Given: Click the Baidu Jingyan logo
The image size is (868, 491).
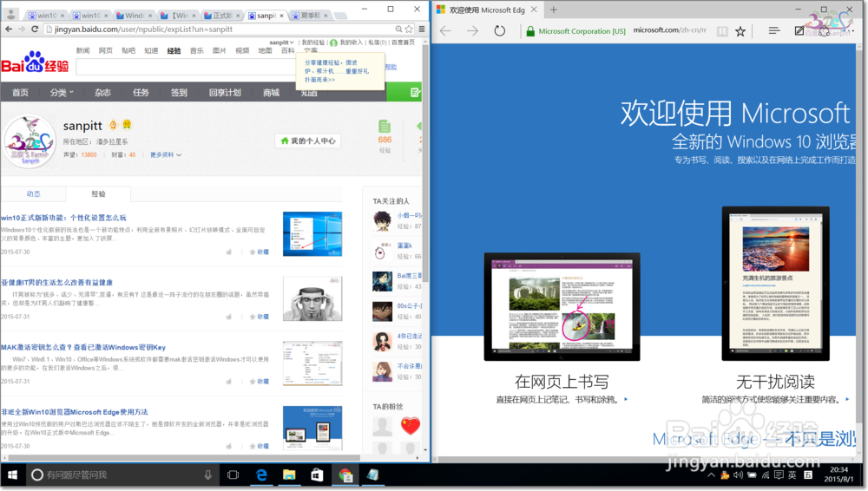Looking at the screenshot, I should (x=35, y=62).
